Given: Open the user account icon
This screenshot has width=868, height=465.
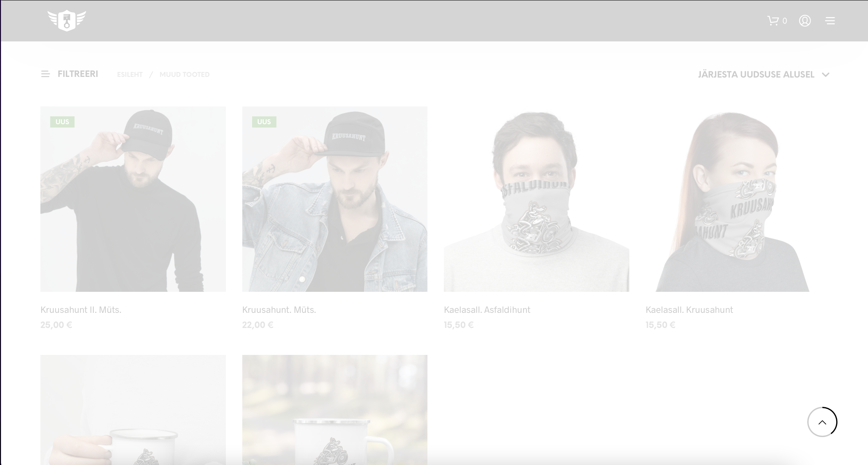Looking at the screenshot, I should [x=805, y=21].
